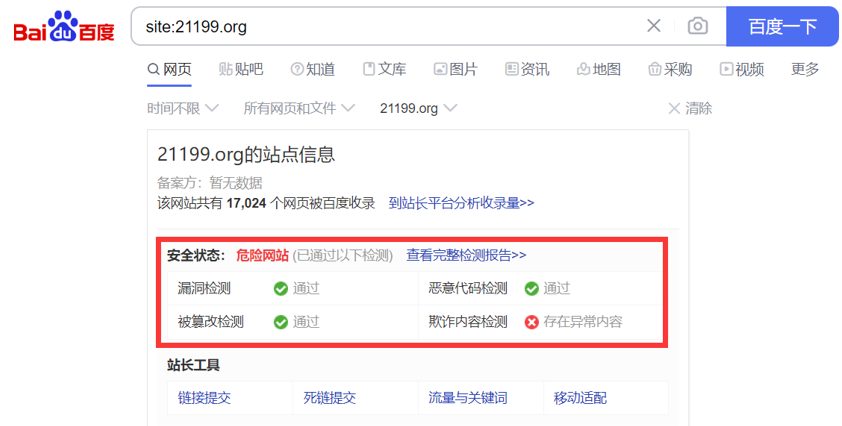Click the 被篡改检测 label
Image resolution: width=842 pixels, height=426 pixels.
pos(210,322)
